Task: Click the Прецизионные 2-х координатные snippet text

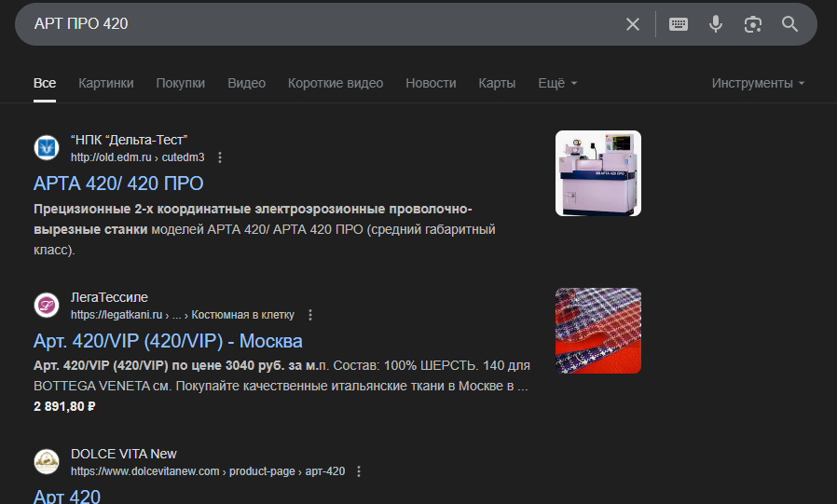Action: (x=264, y=229)
